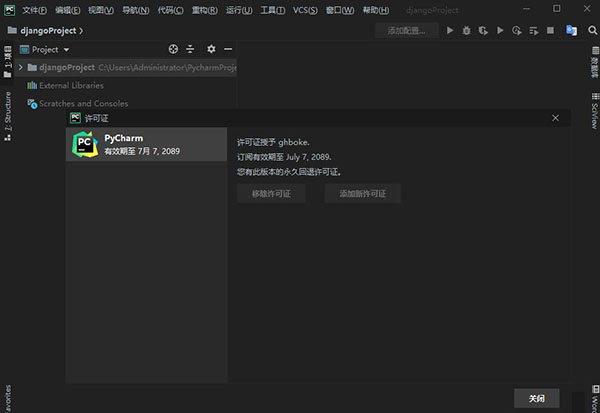Click the locate/select opened file target icon
Screen dimensions: 600x413
173,49
